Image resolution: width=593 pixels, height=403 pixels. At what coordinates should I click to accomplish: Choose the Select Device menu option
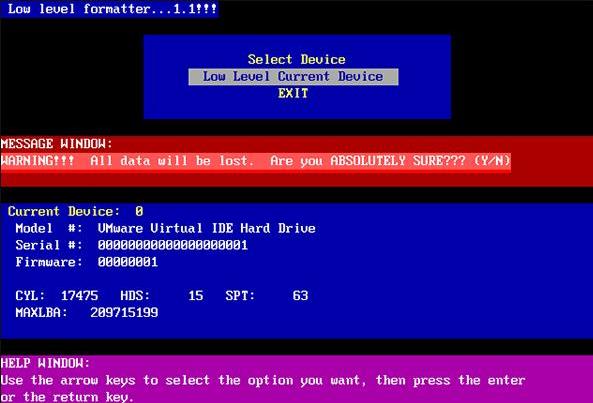pyautogui.click(x=296, y=59)
